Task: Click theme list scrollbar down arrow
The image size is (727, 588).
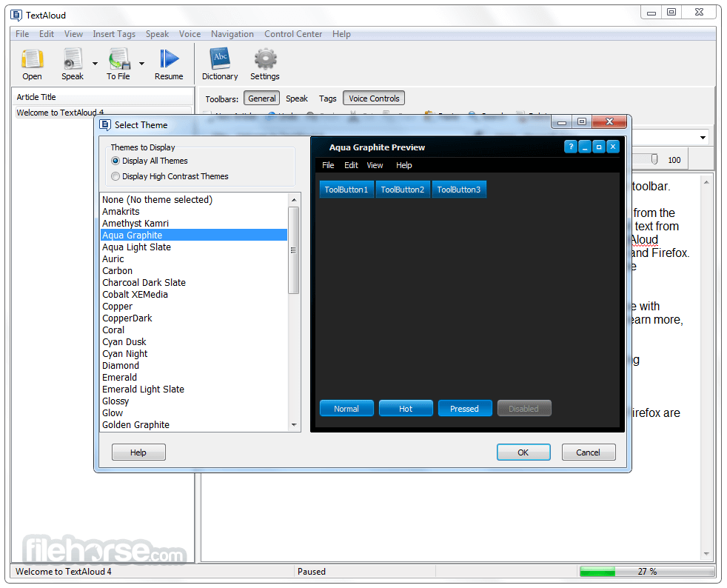Action: [x=294, y=425]
